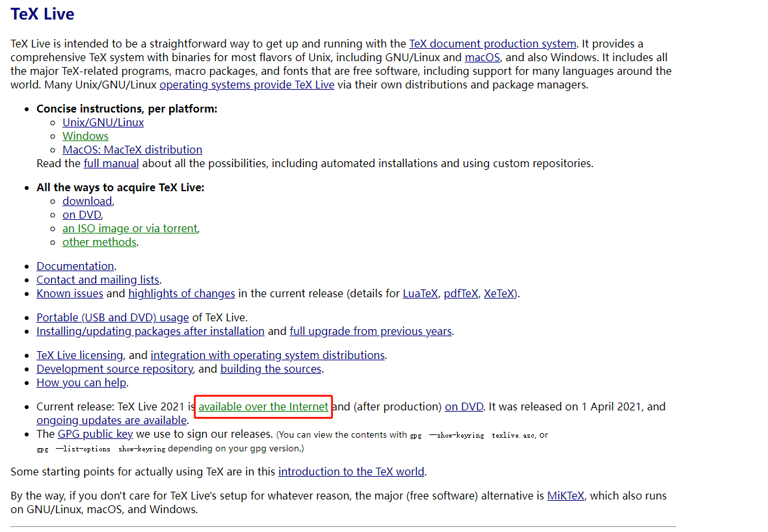
Task: Open Unix/GNU/Linux install instructions
Action: [103, 122]
